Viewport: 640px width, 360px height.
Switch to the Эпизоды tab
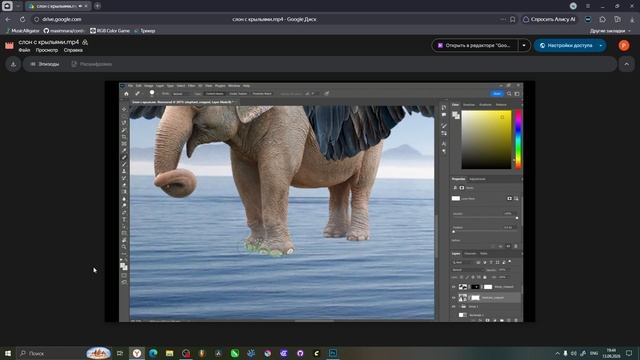tap(45, 64)
